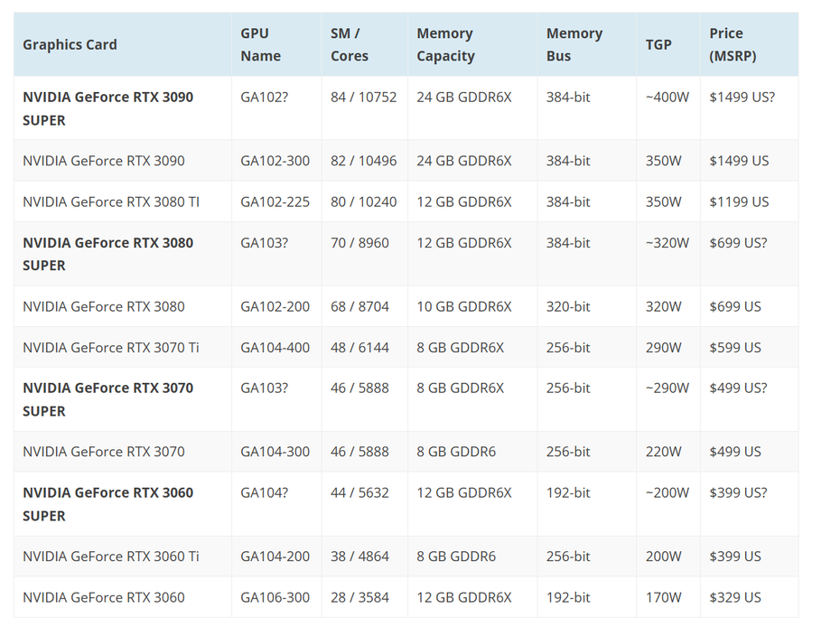Click the GA102-200 GPU name
The width and height of the screenshot is (840, 627).
point(275,306)
